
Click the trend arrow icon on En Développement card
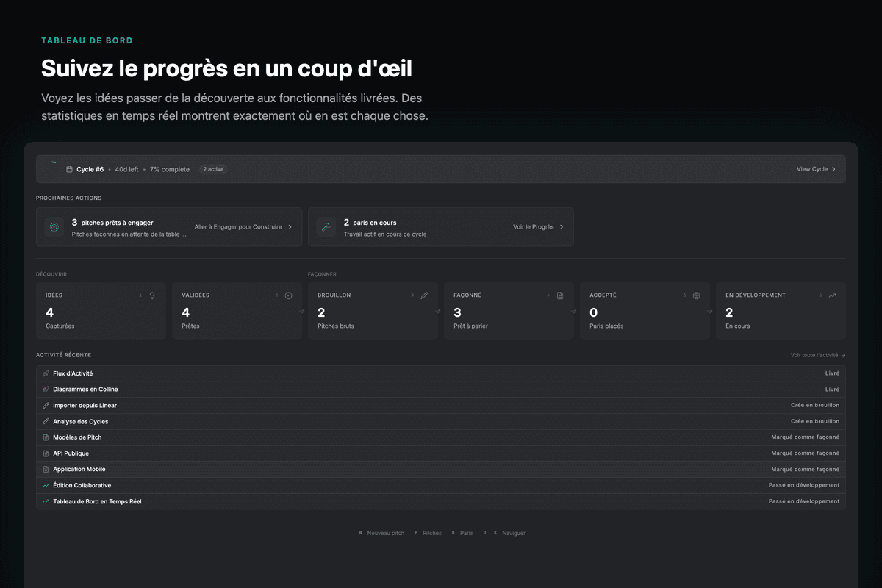pyautogui.click(x=832, y=295)
